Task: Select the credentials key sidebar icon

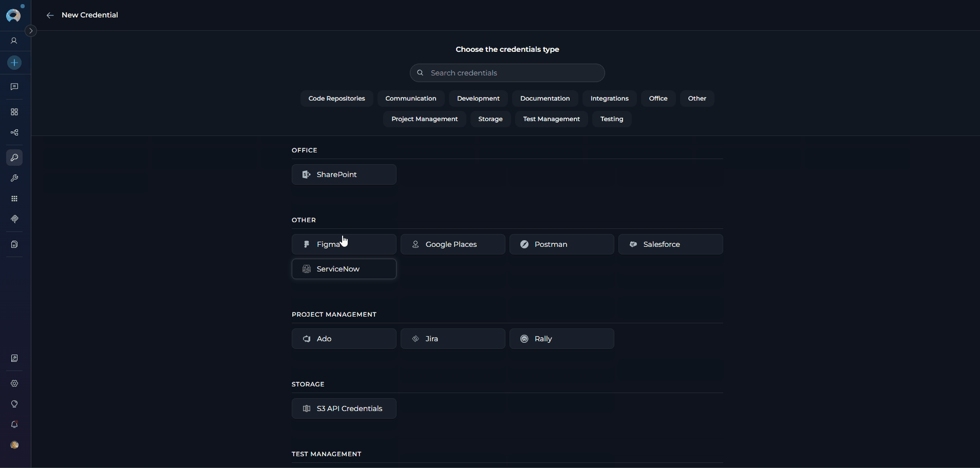Action: click(14, 158)
